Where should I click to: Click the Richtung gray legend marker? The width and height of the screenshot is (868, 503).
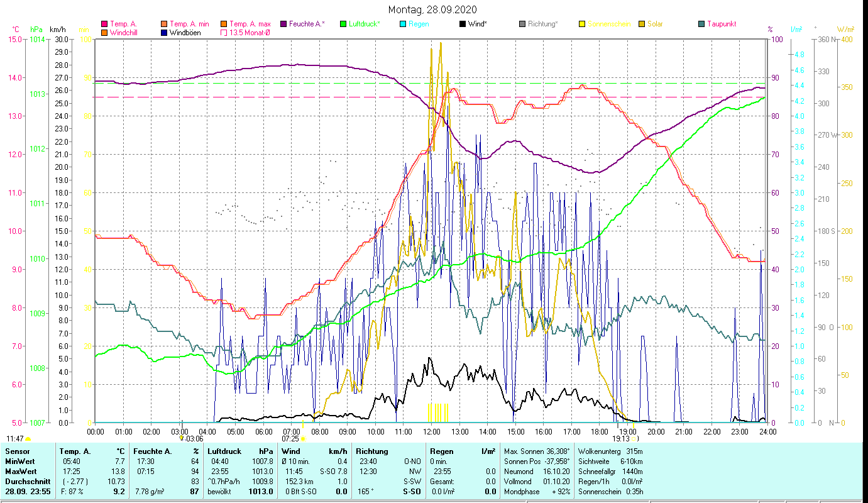pyautogui.click(x=522, y=24)
